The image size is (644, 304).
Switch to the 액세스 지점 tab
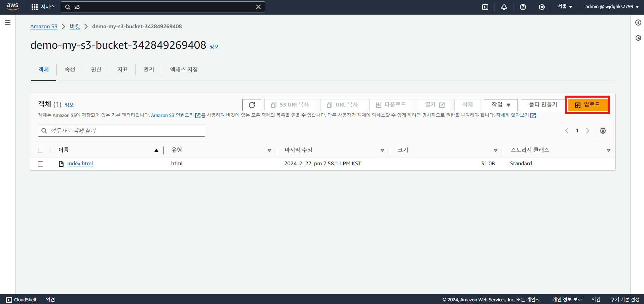pos(184,70)
